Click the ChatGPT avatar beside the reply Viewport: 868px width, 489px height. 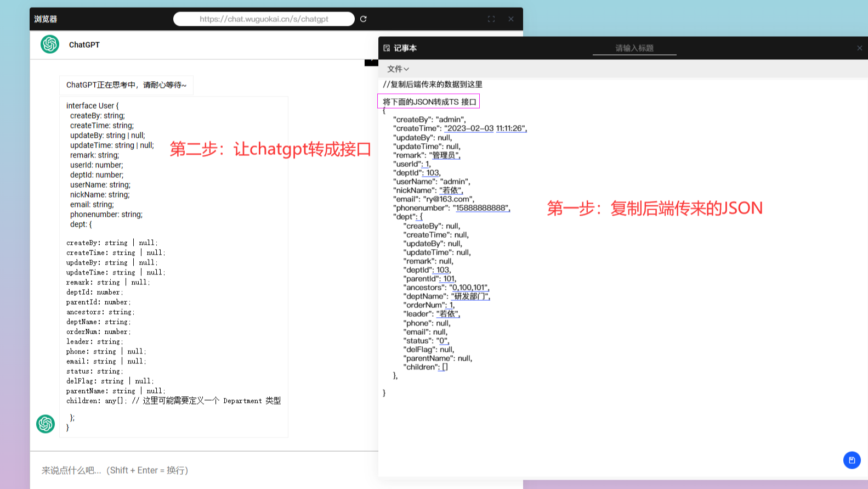(46, 424)
